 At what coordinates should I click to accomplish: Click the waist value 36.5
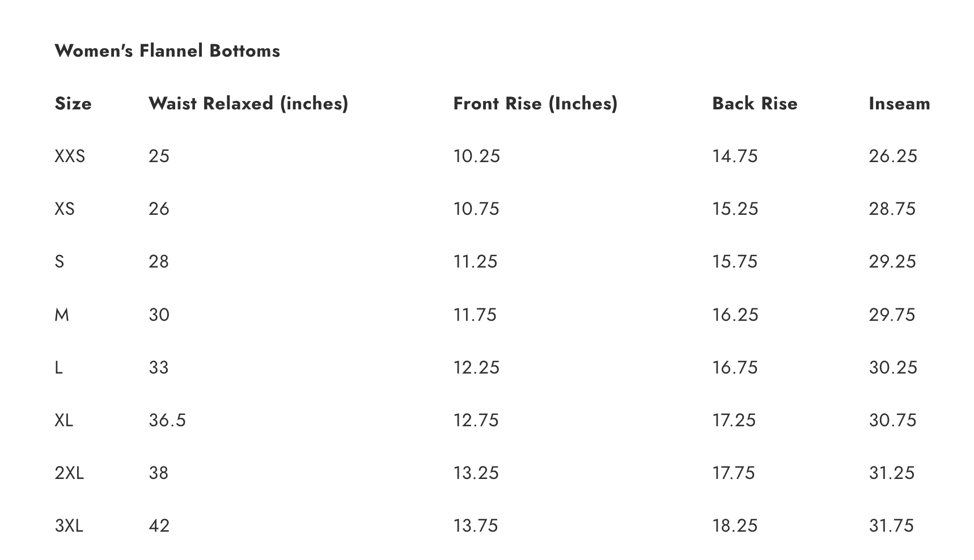[x=167, y=420]
